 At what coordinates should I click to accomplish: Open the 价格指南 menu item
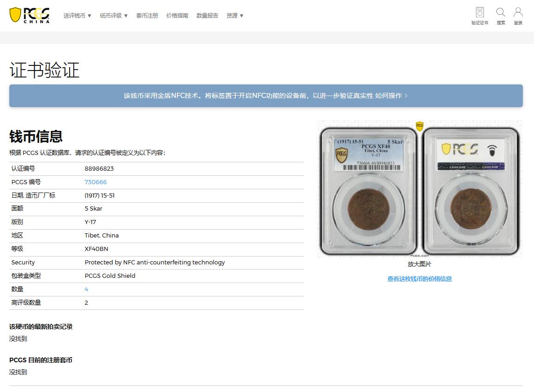pos(177,15)
